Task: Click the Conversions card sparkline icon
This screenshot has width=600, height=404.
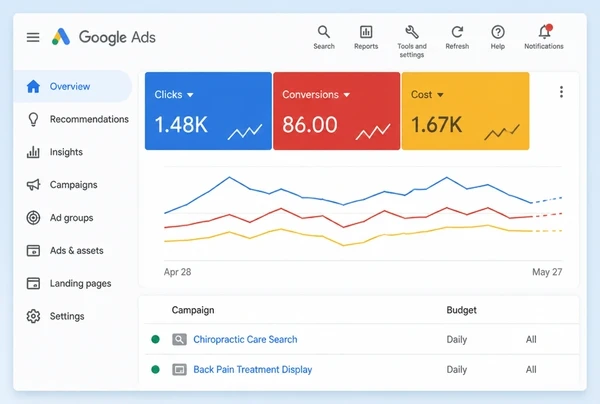Action: point(373,132)
